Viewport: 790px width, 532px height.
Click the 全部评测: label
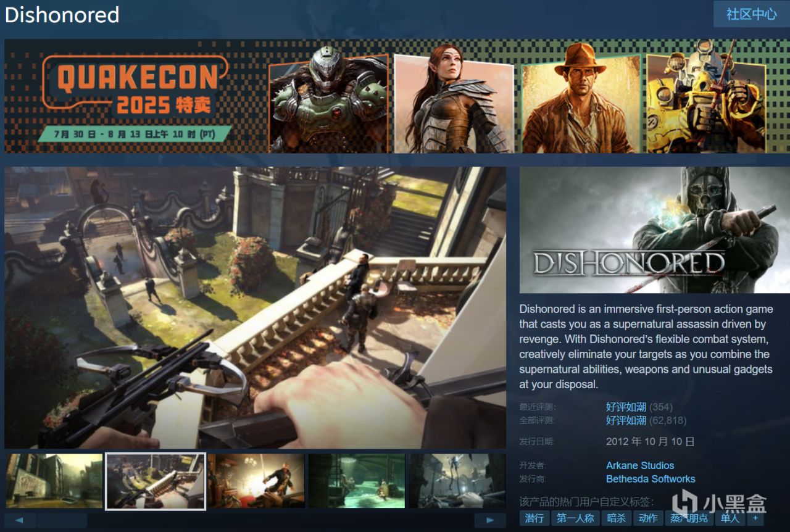537,420
